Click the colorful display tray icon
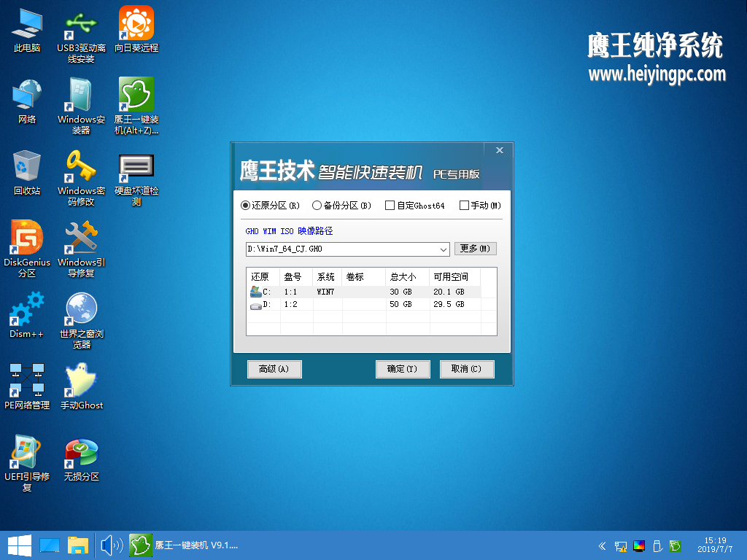Image resolution: width=747 pixels, height=560 pixels. [639, 546]
